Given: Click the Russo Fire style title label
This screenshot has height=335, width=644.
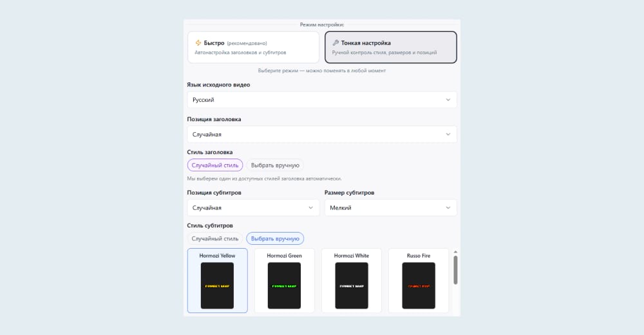Looking at the screenshot, I should pyautogui.click(x=418, y=256).
